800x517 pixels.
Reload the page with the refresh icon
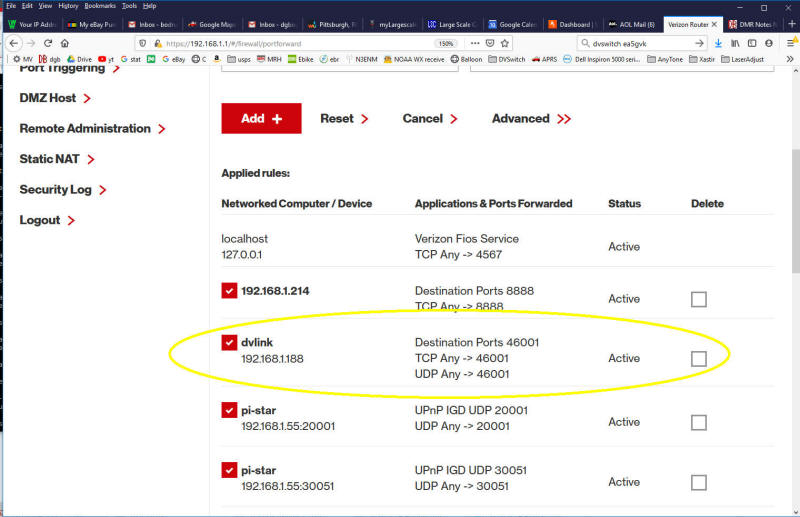pos(46,43)
